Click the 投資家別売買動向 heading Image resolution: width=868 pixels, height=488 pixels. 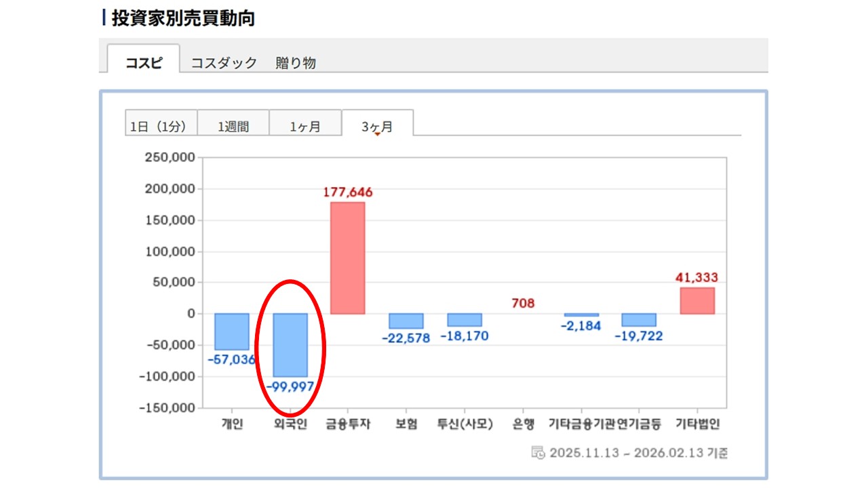(x=183, y=18)
